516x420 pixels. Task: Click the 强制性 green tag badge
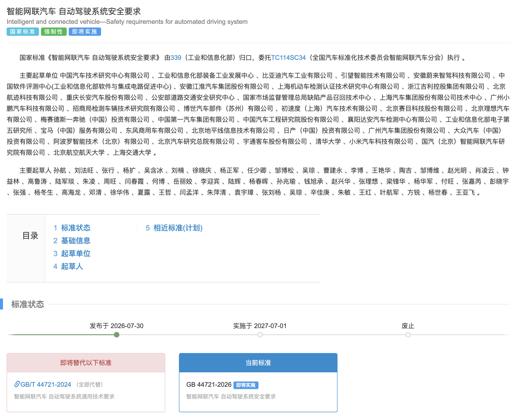coord(54,32)
